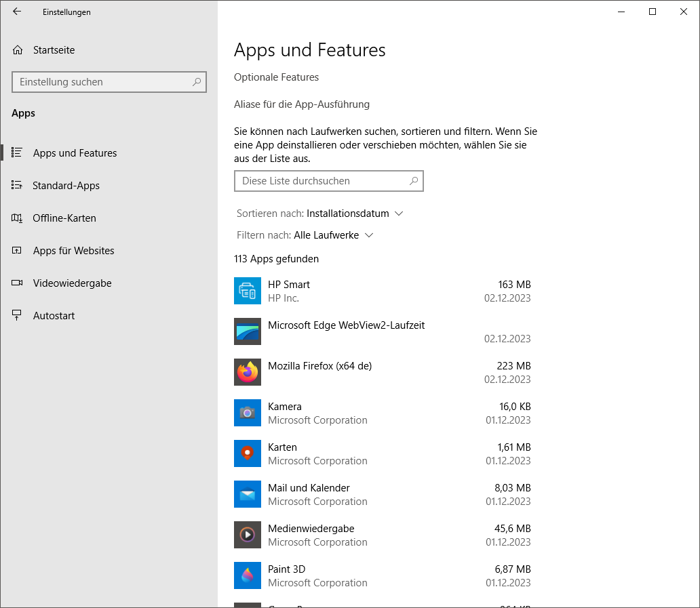Select the Medienwiedergabe app icon
This screenshot has width=700, height=608.
pyautogui.click(x=248, y=534)
